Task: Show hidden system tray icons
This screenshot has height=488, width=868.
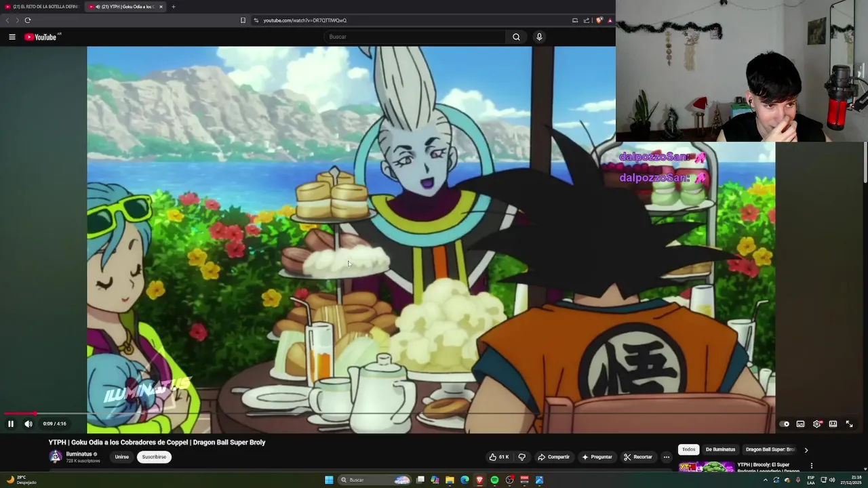Action: [766, 480]
